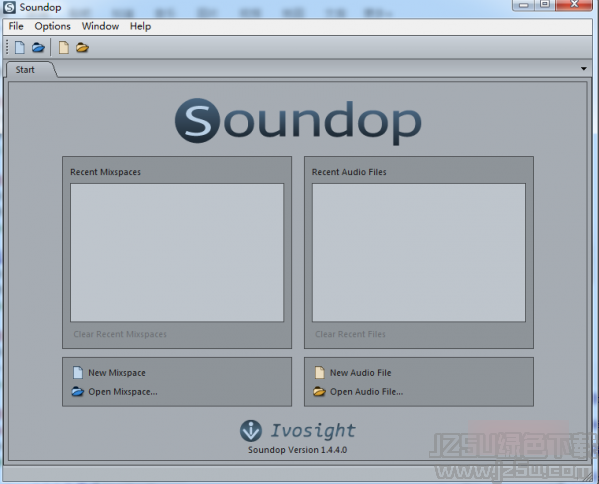Click the New Mixspace toolbar icon
The width and height of the screenshot is (599, 484).
(20, 48)
